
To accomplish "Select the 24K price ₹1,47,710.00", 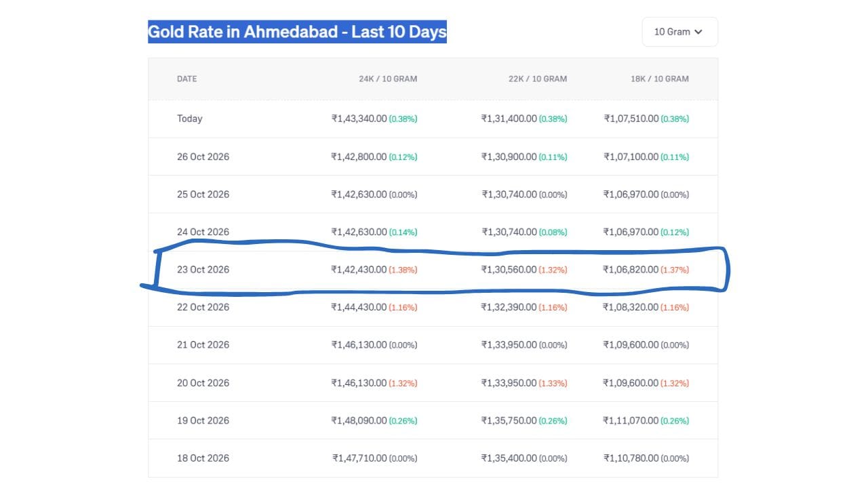I will point(359,458).
